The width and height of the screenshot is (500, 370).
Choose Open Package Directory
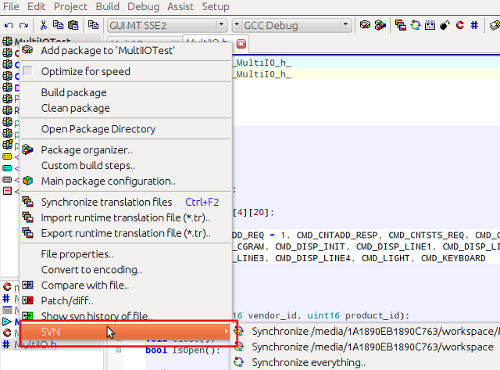(x=98, y=129)
